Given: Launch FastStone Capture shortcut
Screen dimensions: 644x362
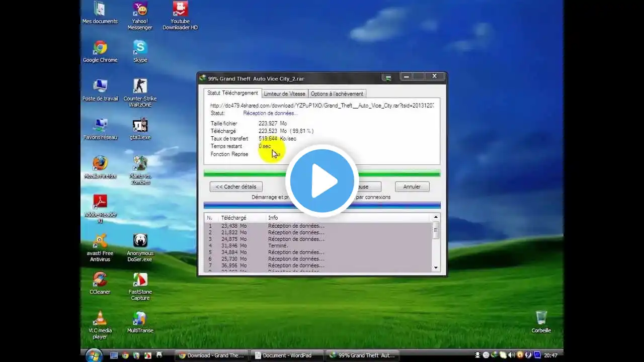Looking at the screenshot, I should tap(140, 287).
